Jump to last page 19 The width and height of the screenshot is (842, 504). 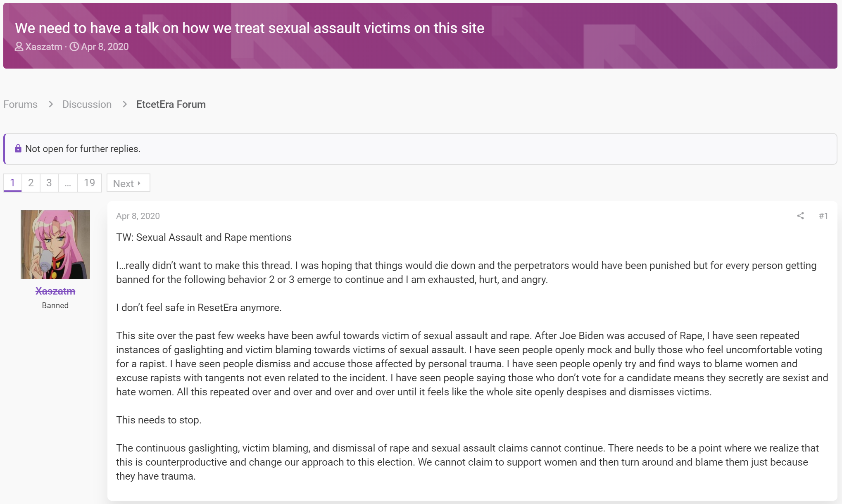click(x=90, y=183)
